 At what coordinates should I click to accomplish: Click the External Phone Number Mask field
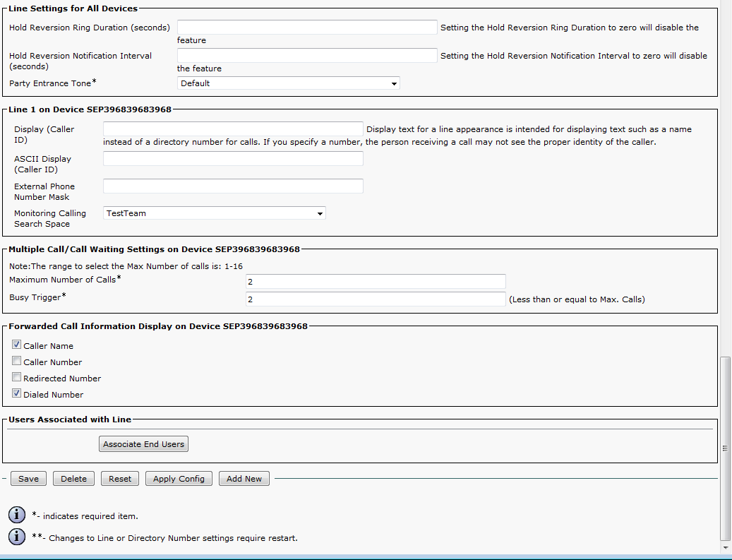click(x=233, y=186)
